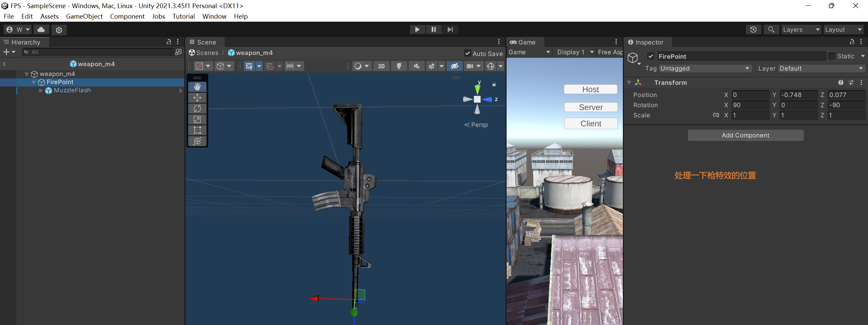This screenshot has height=325, width=868.
Task: Click the Client button in Game
Action: pyautogui.click(x=591, y=123)
